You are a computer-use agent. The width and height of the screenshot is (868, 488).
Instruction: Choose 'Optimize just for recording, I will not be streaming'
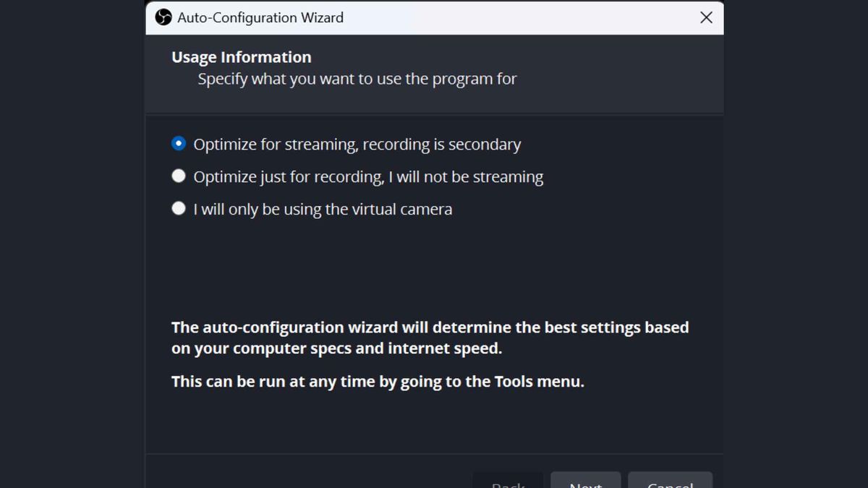tap(178, 176)
